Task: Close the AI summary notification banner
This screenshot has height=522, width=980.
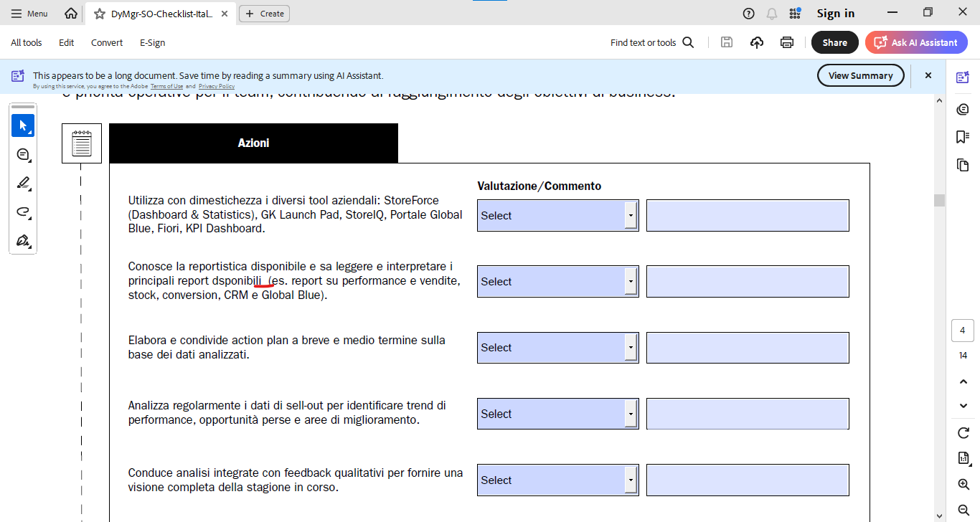Action: [928, 75]
